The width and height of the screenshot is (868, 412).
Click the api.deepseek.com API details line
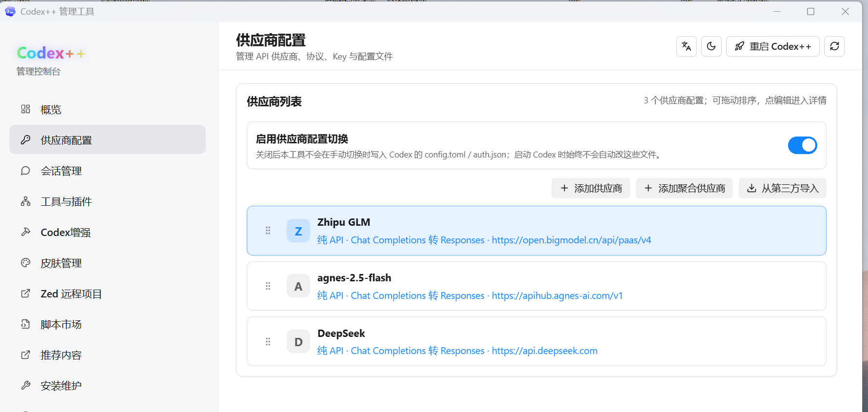tap(457, 351)
